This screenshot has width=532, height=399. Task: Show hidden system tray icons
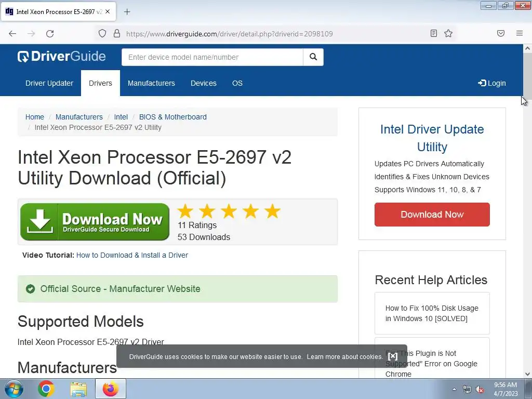click(454, 389)
